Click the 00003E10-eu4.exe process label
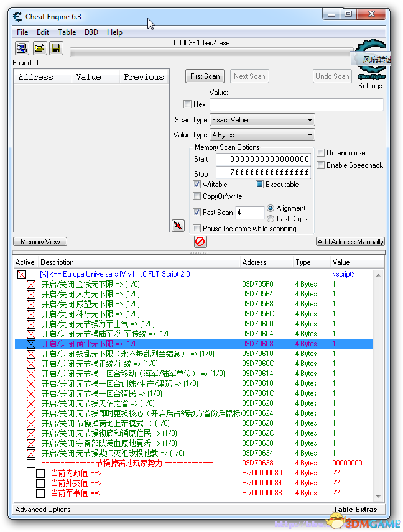The image size is (403, 532). click(x=201, y=43)
